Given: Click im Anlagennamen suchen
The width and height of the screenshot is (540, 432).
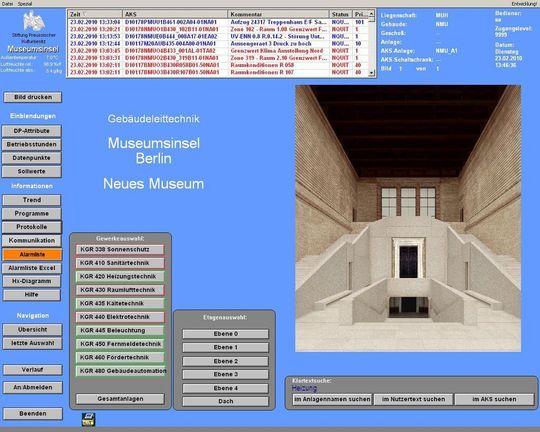Looking at the screenshot, I should pos(332,399).
